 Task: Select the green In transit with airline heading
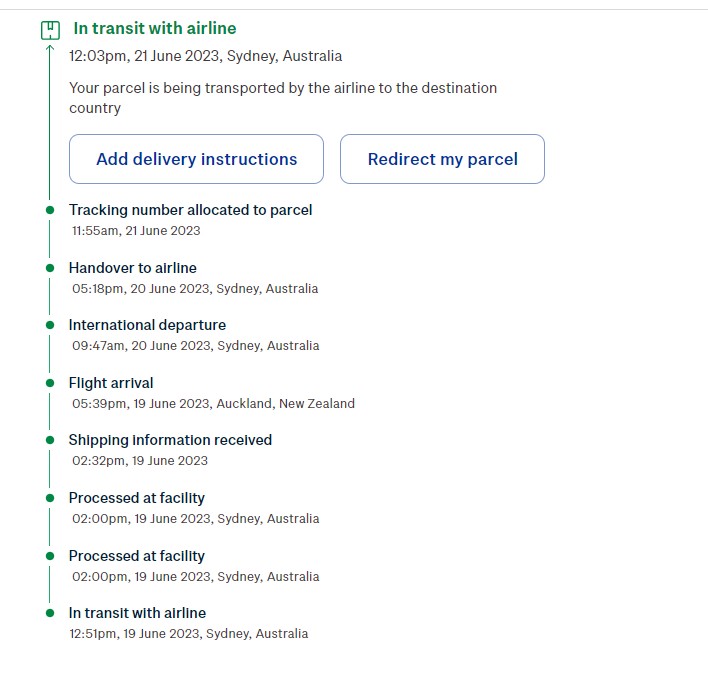pos(155,29)
